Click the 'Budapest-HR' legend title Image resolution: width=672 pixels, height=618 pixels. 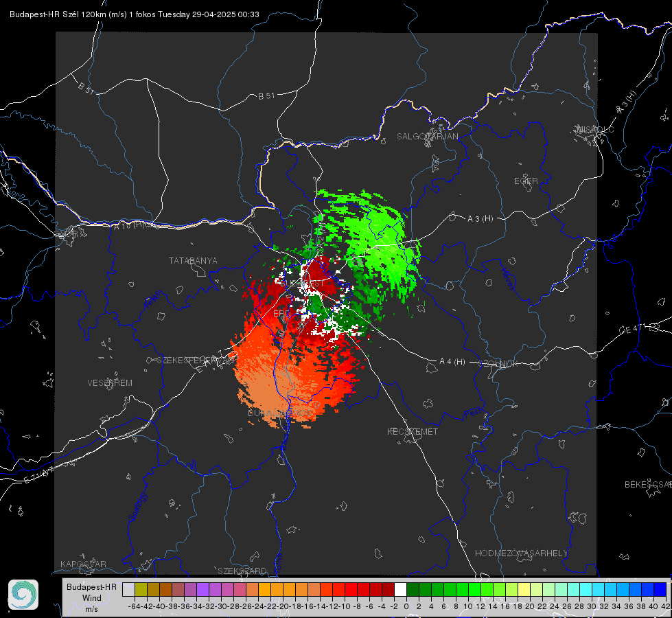(x=91, y=586)
